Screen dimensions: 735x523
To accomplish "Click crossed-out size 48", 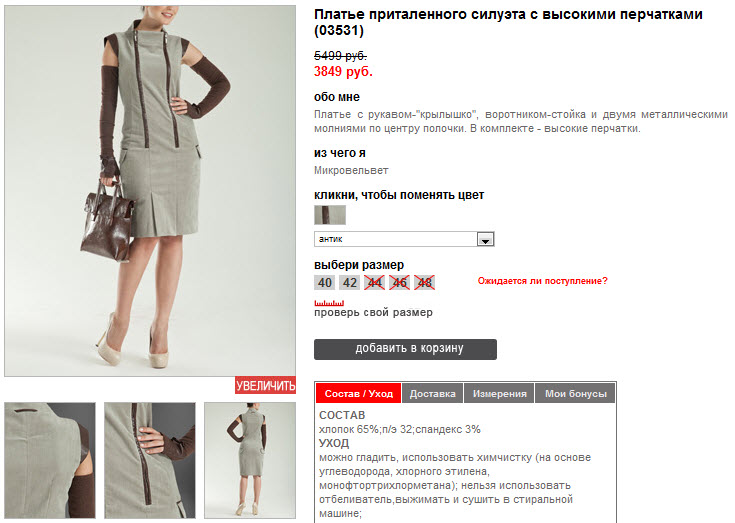I will point(424,283).
